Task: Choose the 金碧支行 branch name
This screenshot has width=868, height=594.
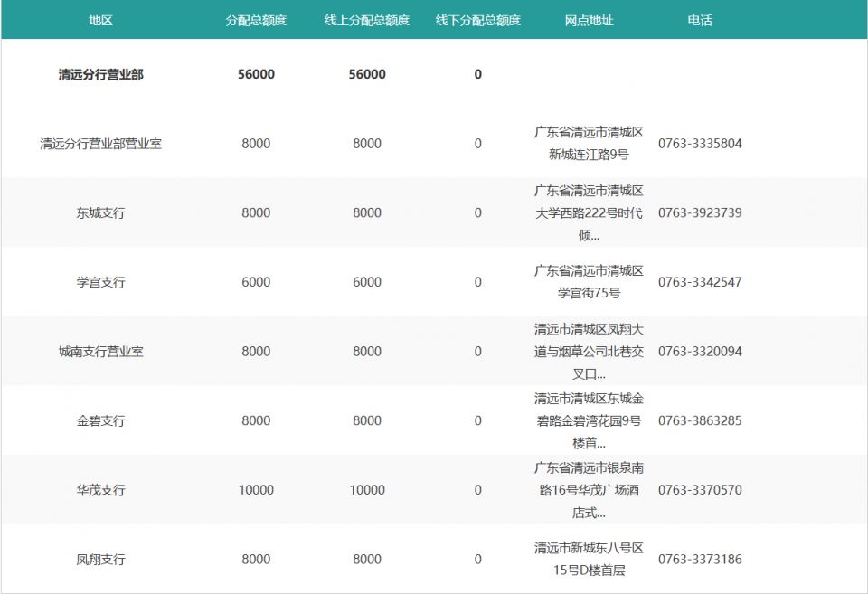Action: (x=100, y=421)
